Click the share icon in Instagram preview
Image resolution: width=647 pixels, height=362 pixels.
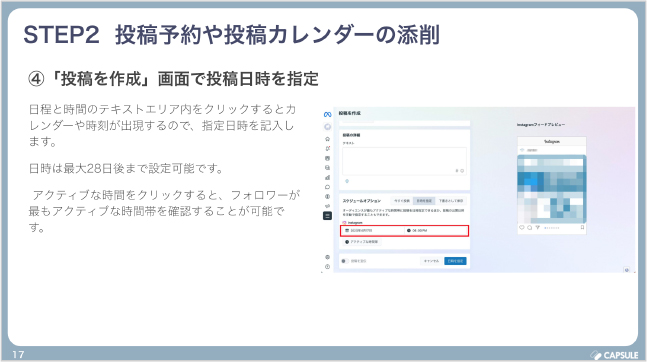pos(537,227)
